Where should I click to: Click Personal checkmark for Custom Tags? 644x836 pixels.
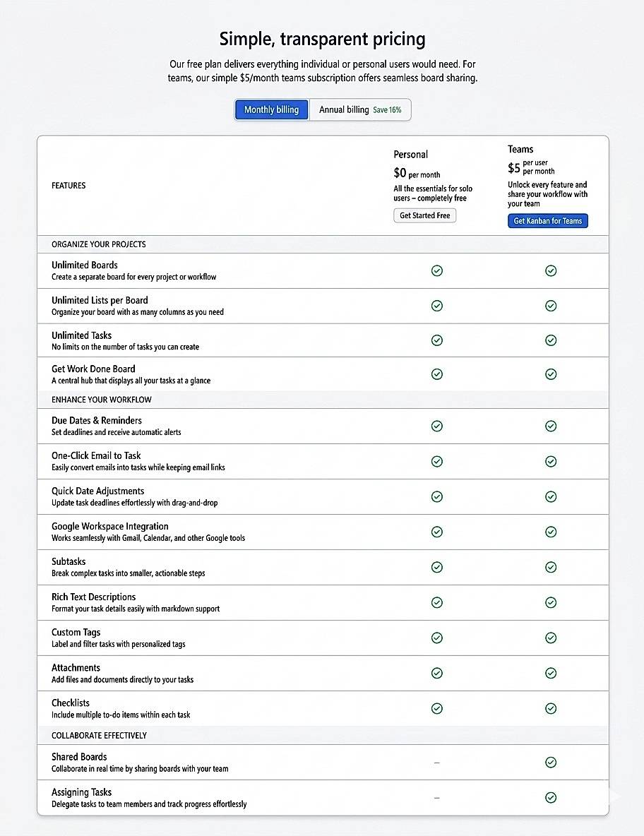[x=436, y=638]
